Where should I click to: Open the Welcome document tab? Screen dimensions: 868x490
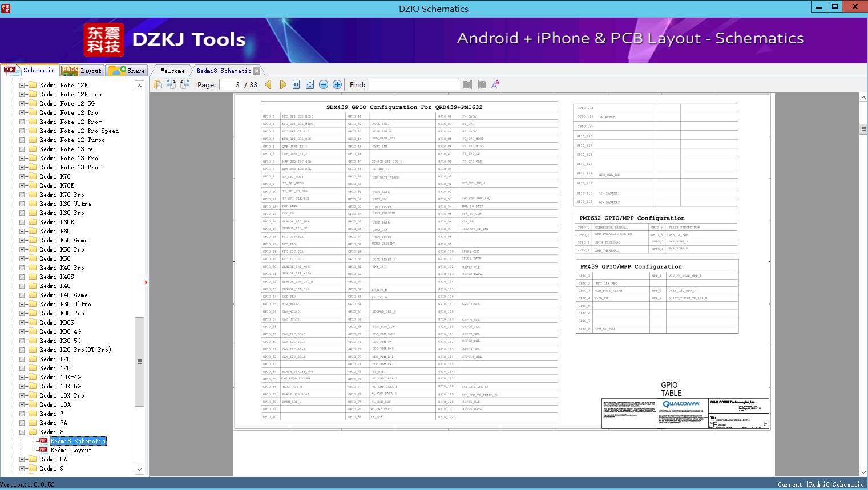click(x=172, y=71)
